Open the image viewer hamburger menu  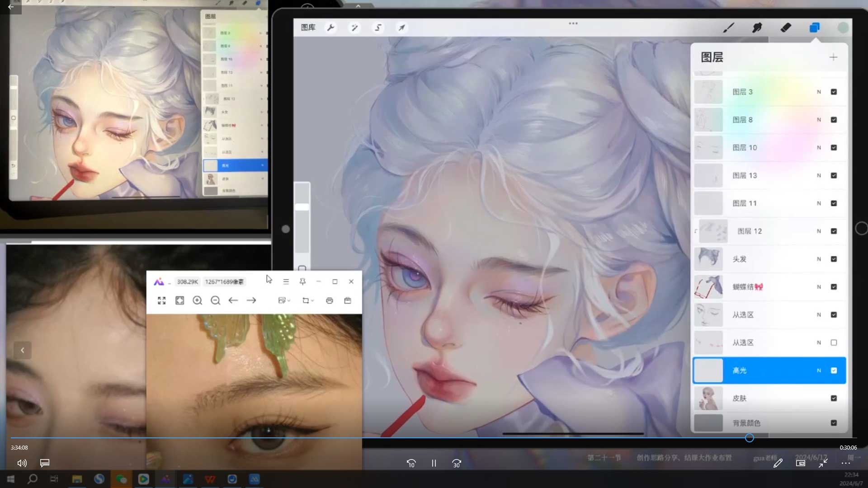(x=286, y=282)
